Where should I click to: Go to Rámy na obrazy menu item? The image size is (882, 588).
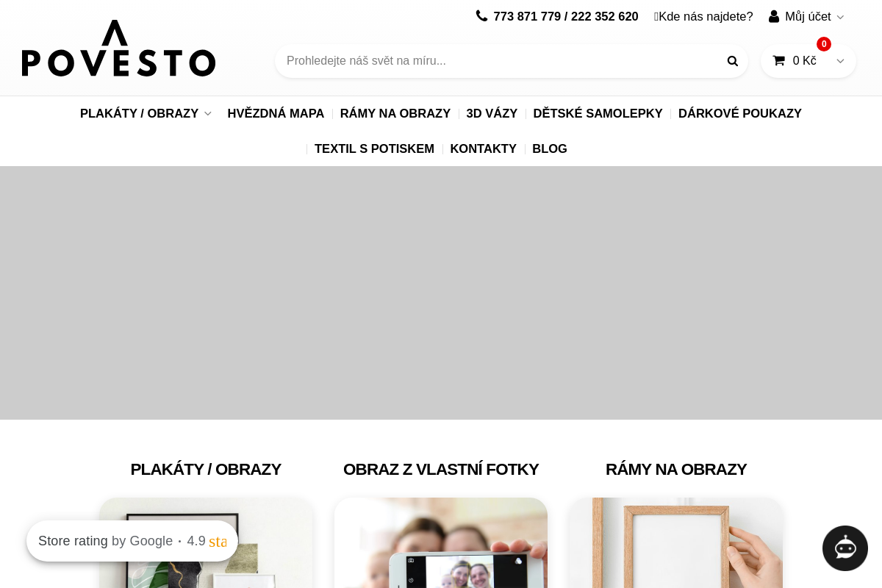(395, 114)
